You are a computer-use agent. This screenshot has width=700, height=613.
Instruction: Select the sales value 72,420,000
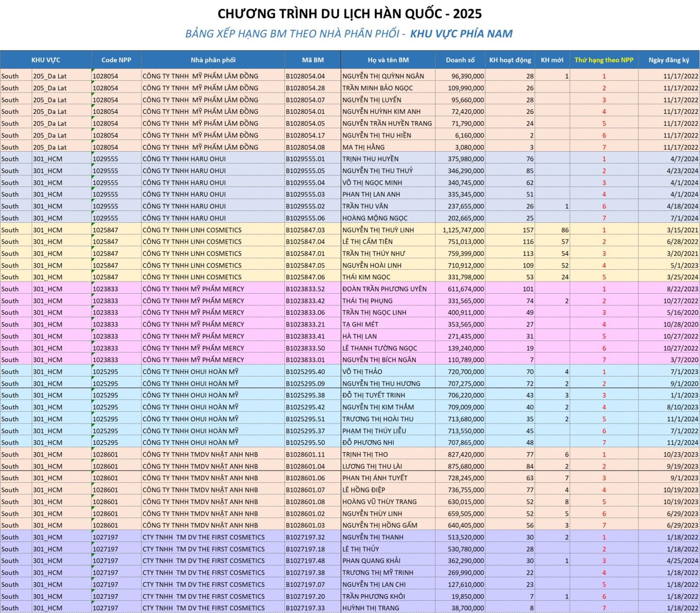coord(468,111)
